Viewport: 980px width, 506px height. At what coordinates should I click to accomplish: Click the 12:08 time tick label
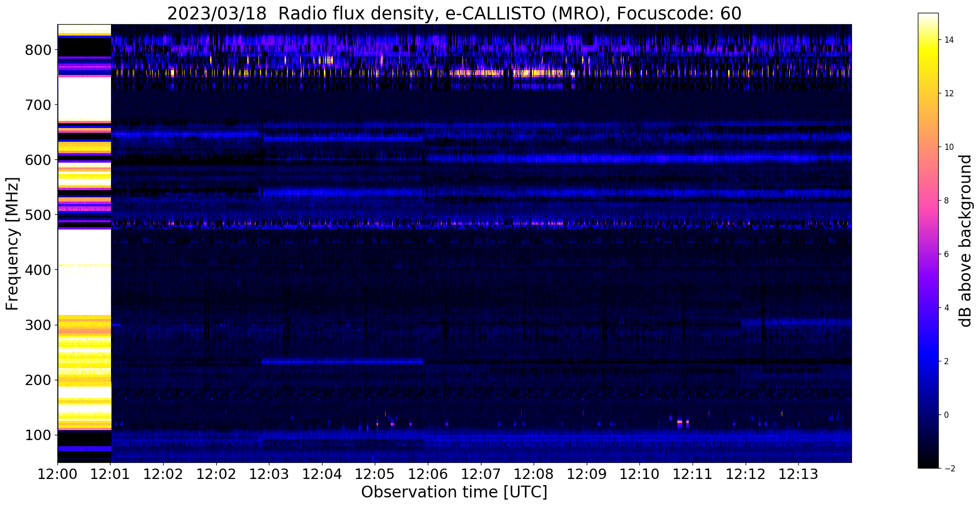pos(534,474)
